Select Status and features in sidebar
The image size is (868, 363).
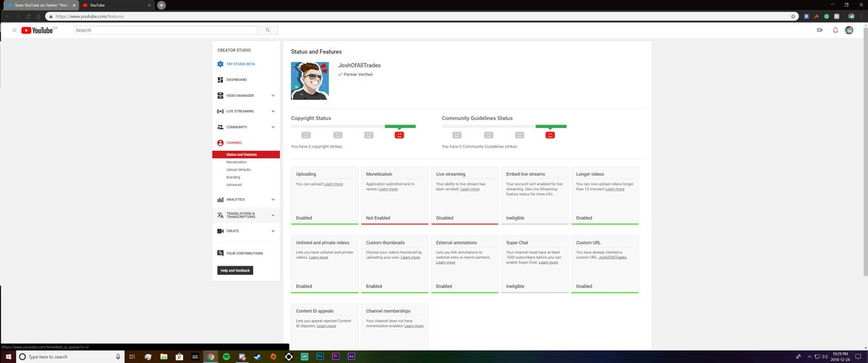point(246,154)
